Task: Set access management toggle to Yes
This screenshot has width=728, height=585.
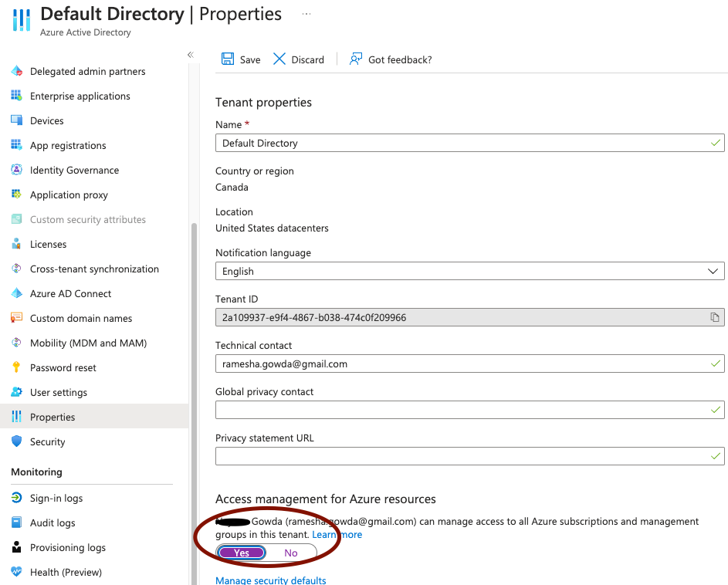Action: point(242,553)
